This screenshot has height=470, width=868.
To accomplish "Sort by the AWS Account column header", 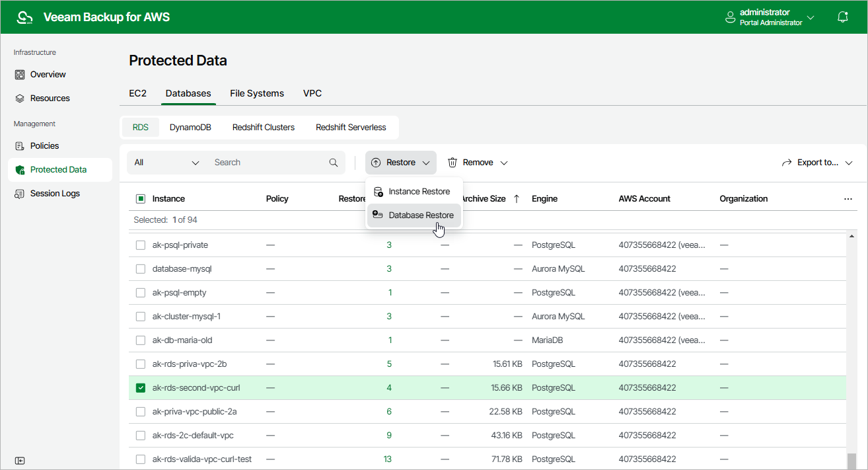I will pyautogui.click(x=644, y=199).
